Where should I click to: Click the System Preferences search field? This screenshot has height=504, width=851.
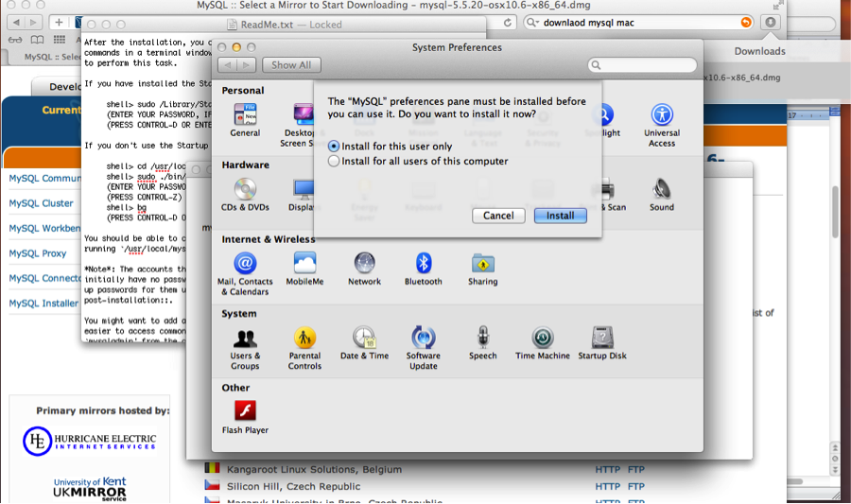coord(648,65)
